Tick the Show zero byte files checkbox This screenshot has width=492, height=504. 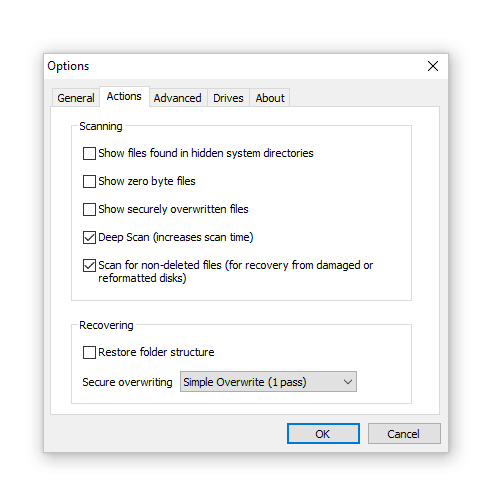coord(89,182)
